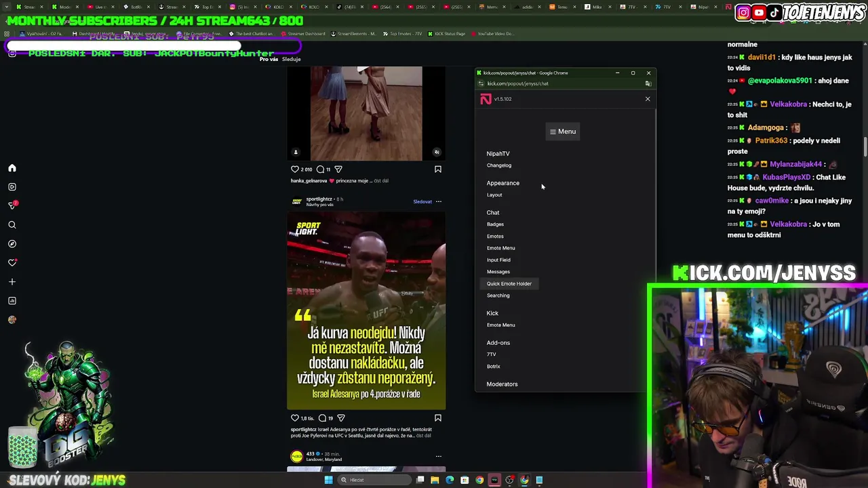Screen dimensions: 868x488
Task: Select Emotes in Chat settings
Action: (495, 237)
